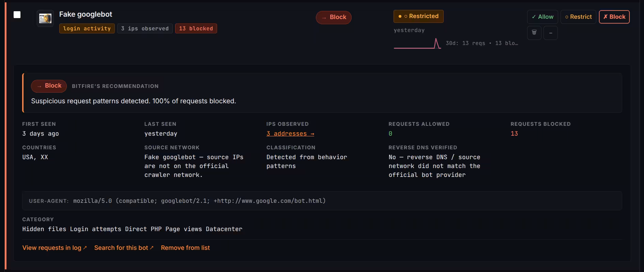Click Remove from list link

pos(185,248)
